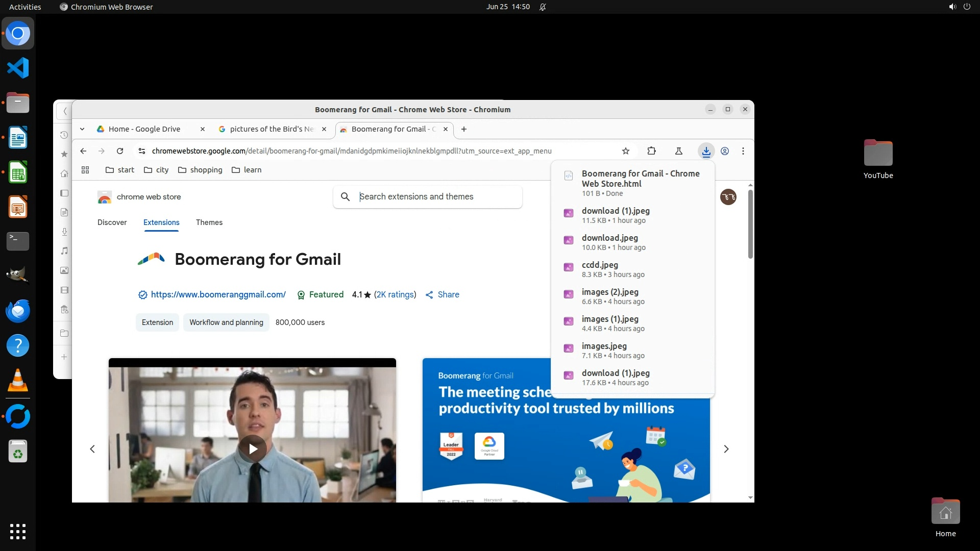Image resolution: width=980 pixels, height=551 pixels.
Task: Launch Visual Studio Code from dock
Action: pos(18,68)
